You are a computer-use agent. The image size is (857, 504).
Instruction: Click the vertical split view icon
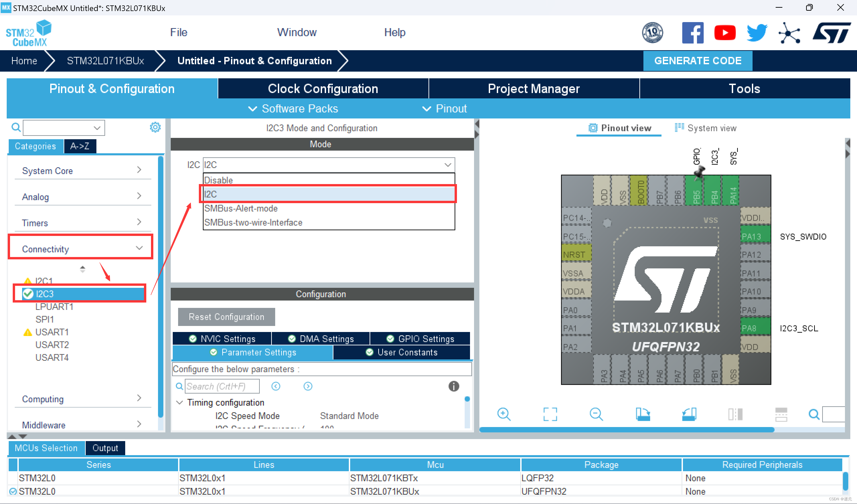pos(781,414)
